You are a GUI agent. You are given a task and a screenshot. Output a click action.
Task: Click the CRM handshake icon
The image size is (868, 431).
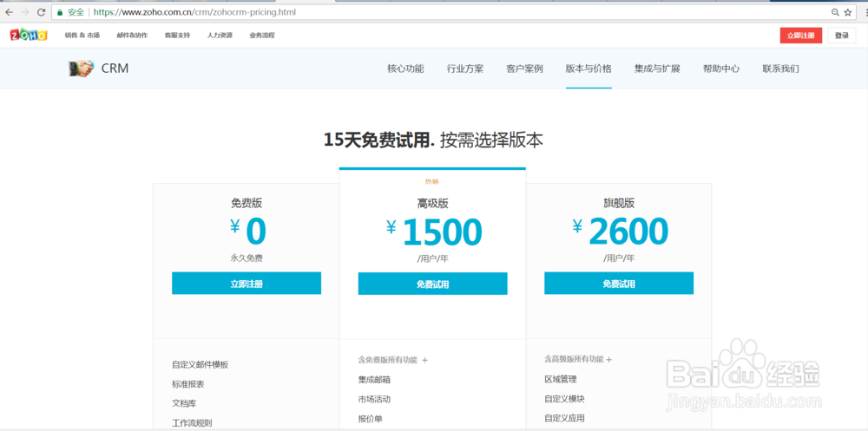click(82, 69)
